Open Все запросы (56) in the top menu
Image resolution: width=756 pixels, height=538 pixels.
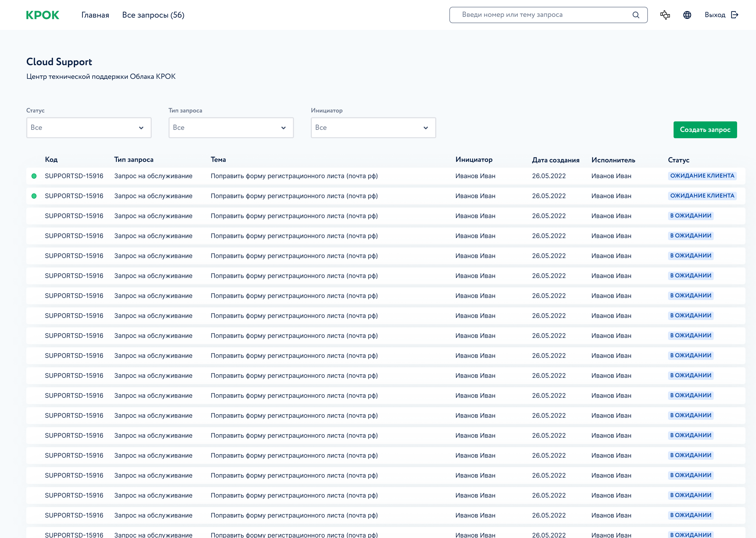pos(153,15)
